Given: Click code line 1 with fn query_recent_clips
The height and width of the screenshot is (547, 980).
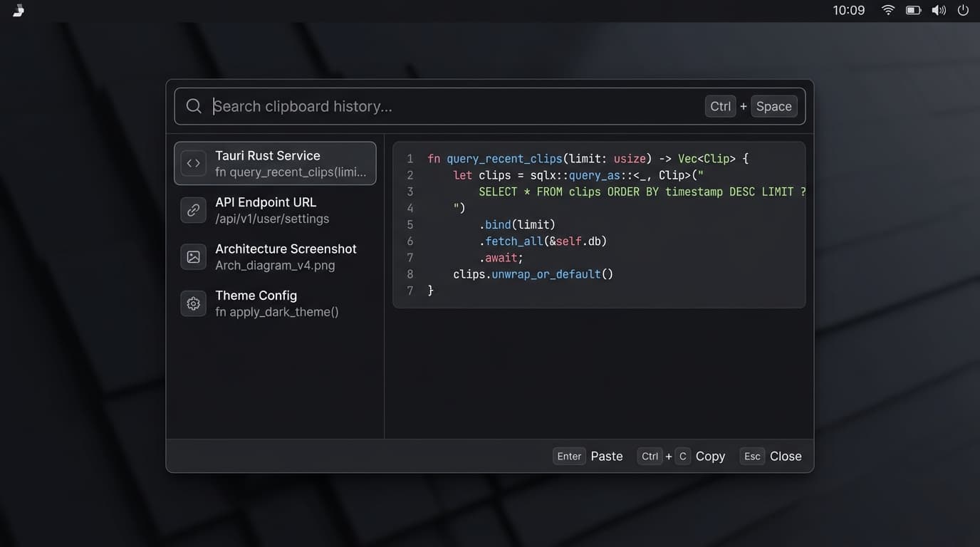Looking at the screenshot, I should pos(588,159).
